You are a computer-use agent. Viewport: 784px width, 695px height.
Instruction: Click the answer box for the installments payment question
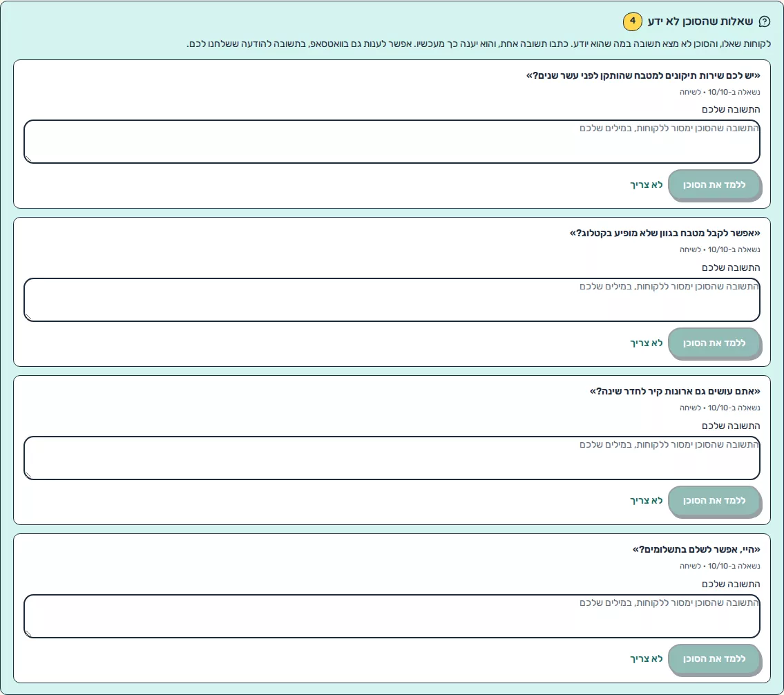[x=392, y=616]
